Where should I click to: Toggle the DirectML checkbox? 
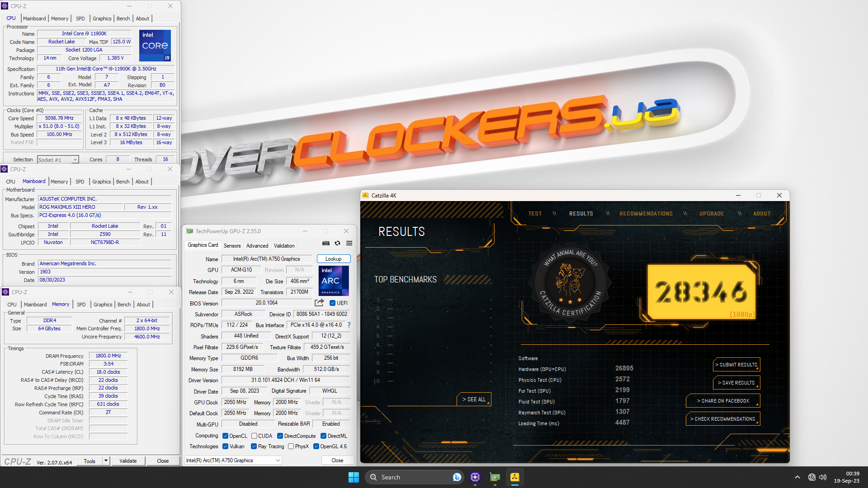click(323, 436)
